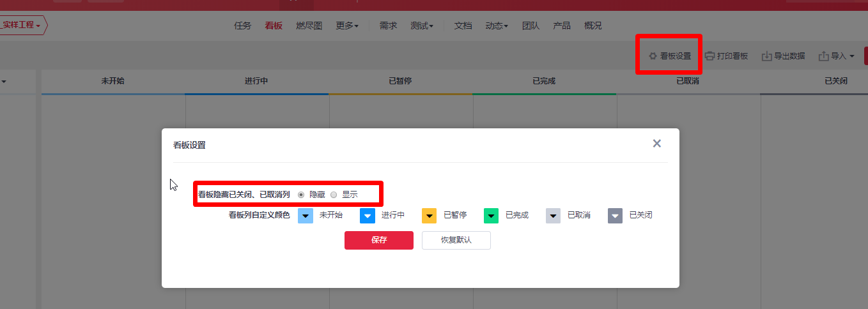Viewport: 868px width, 309px height.
Task: Click the 看板设置 dialog title
Action: pyautogui.click(x=189, y=145)
